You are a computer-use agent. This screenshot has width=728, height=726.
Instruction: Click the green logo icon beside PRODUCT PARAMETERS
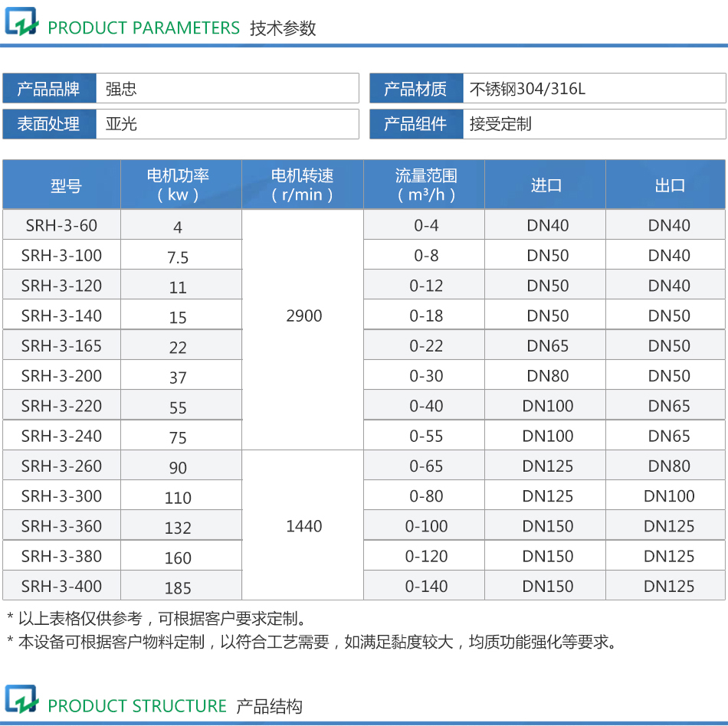(23, 23)
